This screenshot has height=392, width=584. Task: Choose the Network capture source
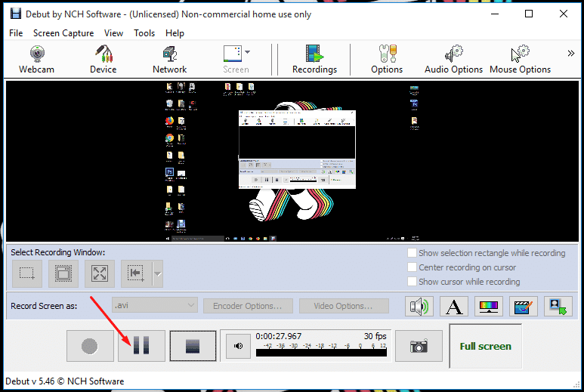(169, 60)
